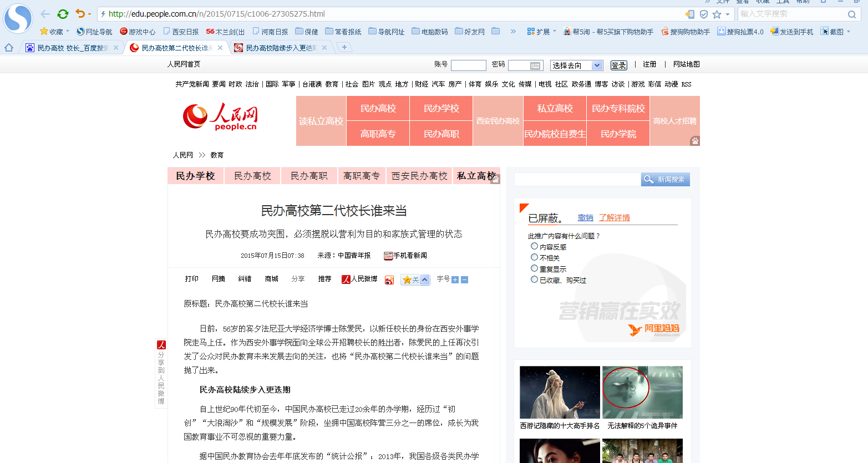Select the 西安民办高校 category tab
The height and width of the screenshot is (463, 868).
click(419, 176)
